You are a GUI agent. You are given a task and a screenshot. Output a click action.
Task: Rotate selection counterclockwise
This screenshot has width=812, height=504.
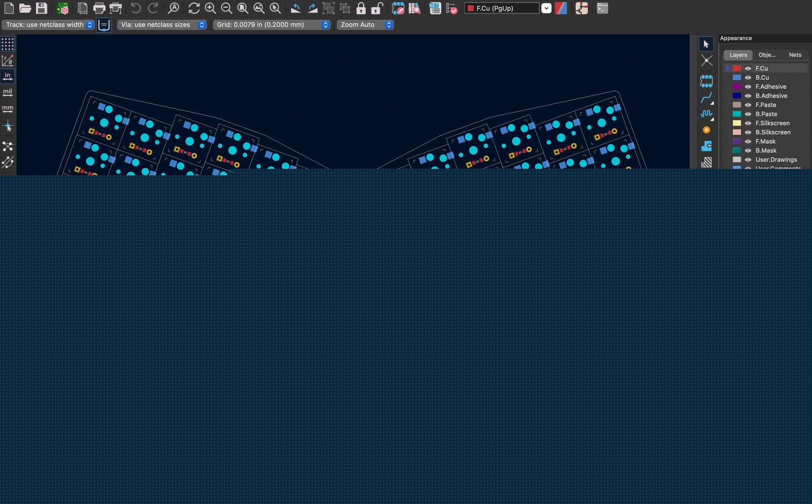pos(296,8)
